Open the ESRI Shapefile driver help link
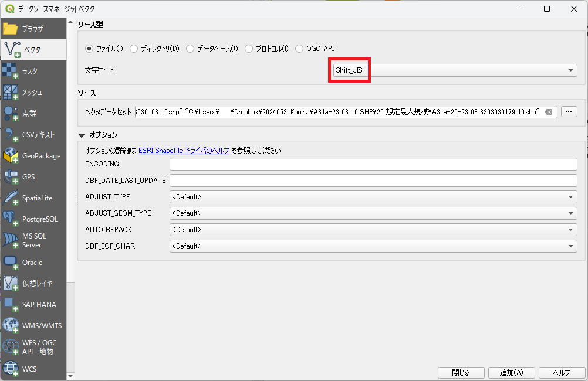The height and width of the screenshot is (381, 588). pos(184,151)
